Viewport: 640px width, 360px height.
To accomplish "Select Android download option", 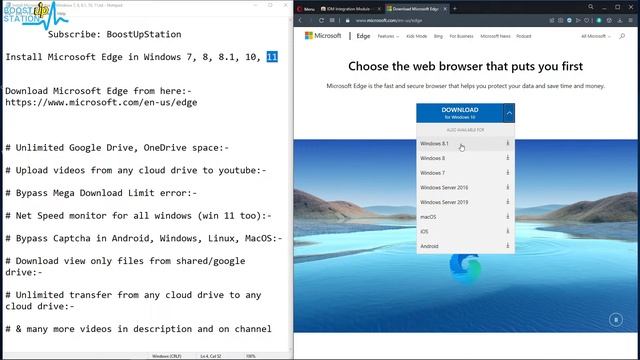I will point(465,246).
